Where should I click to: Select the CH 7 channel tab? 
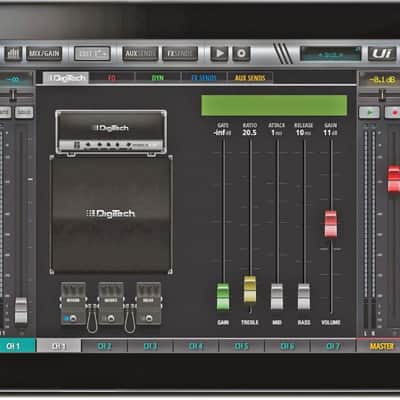[x=333, y=346]
